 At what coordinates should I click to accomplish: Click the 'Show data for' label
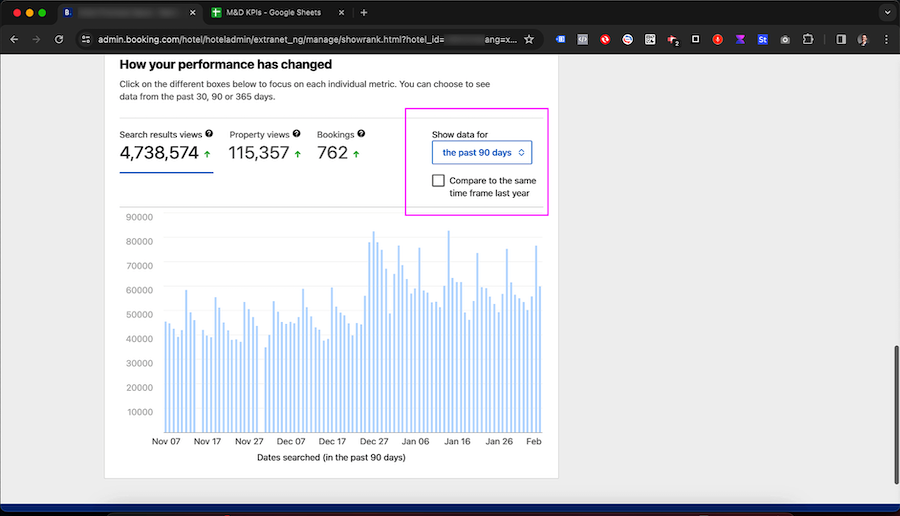pos(460,134)
